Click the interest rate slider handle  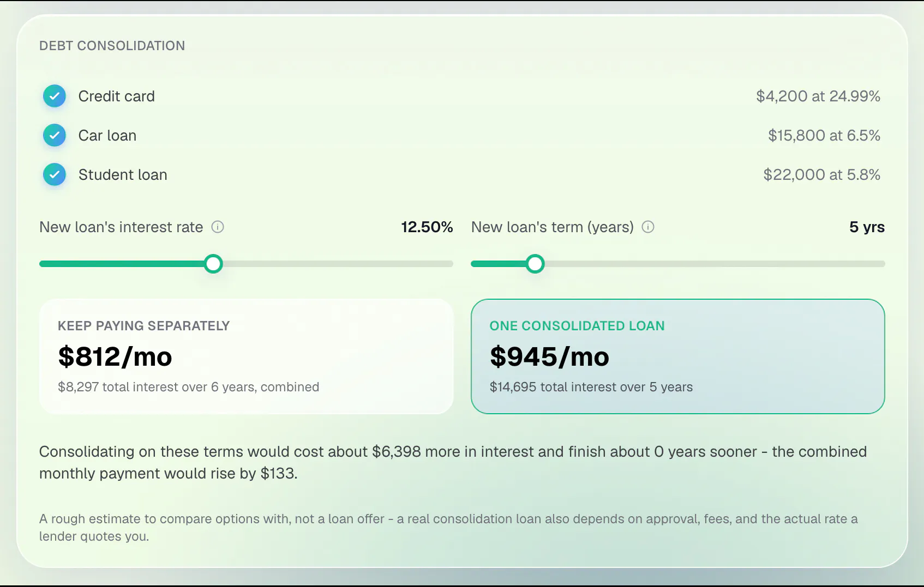click(213, 264)
